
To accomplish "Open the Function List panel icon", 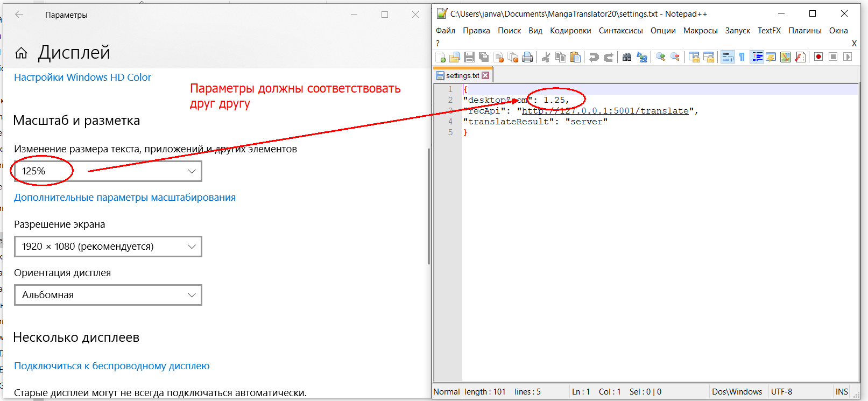I will [800, 57].
